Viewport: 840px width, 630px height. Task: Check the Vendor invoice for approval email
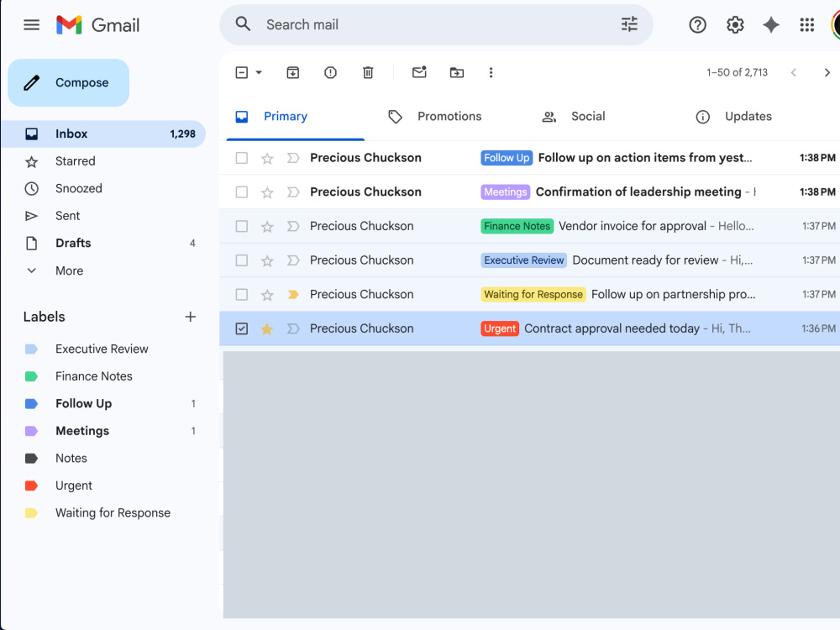click(x=242, y=226)
